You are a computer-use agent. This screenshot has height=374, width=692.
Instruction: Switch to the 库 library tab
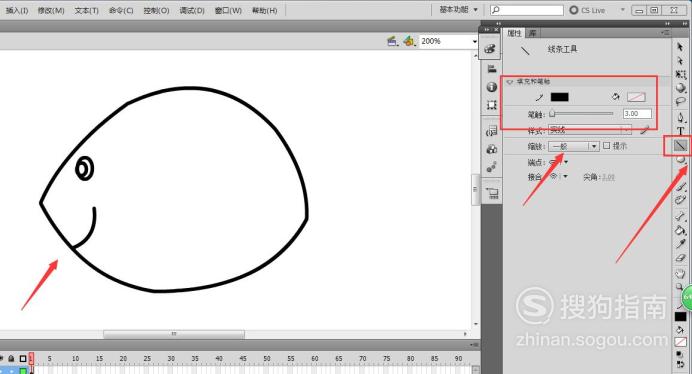(533, 33)
